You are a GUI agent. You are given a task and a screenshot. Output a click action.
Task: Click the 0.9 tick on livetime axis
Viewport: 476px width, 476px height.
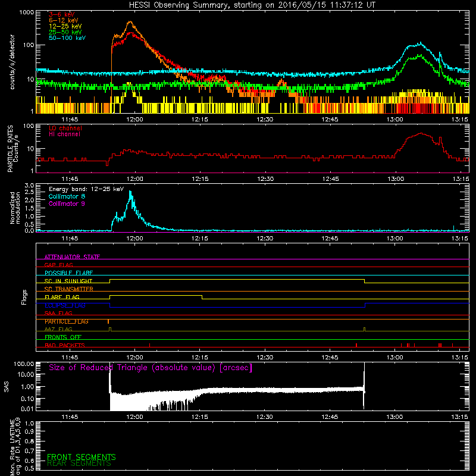pos(29,431)
